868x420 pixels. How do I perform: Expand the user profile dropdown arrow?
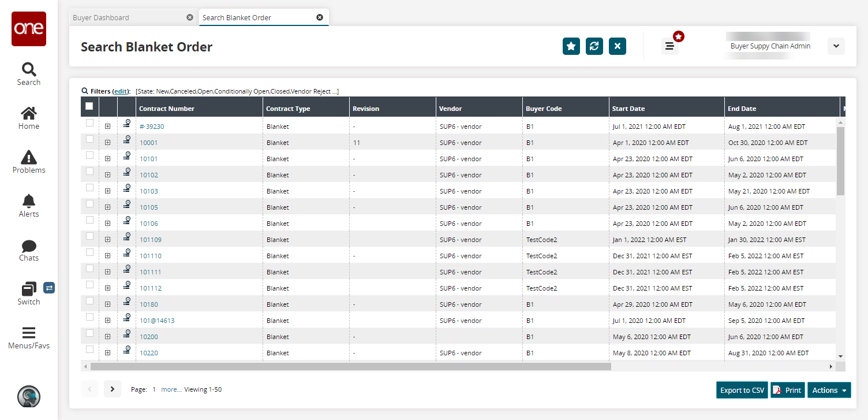pyautogui.click(x=836, y=46)
